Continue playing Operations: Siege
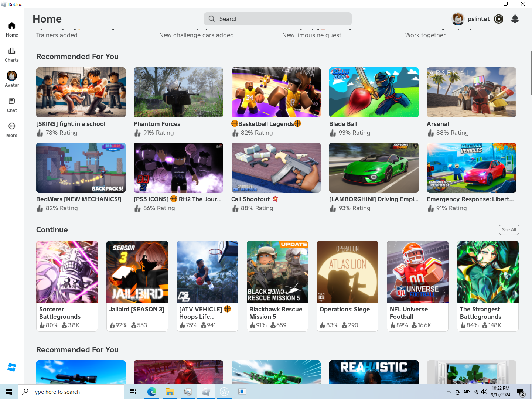 [x=347, y=286]
